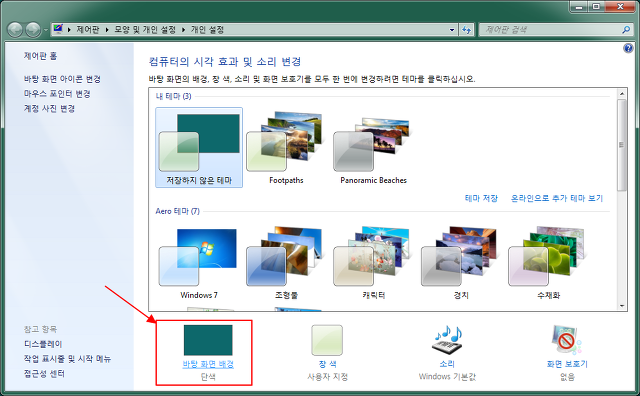Click the 내 테마 (3) group header
Image resolution: width=640 pixels, height=396 pixels.
coord(173,96)
